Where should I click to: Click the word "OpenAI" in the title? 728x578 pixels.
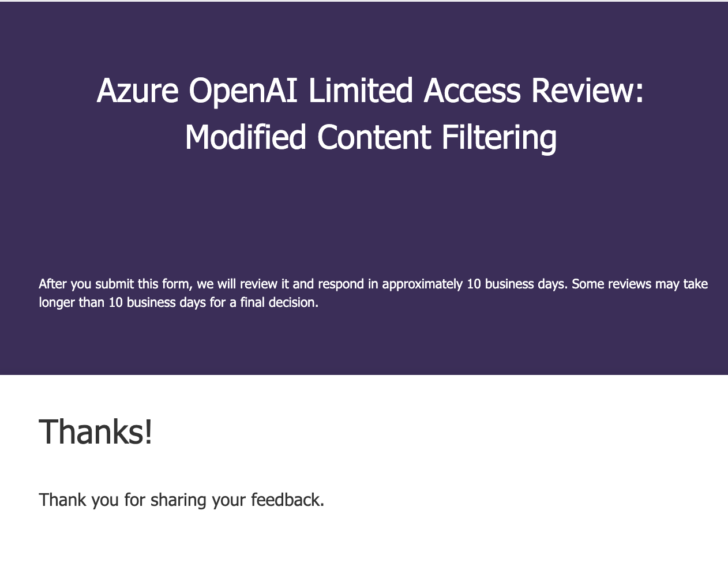(243, 92)
